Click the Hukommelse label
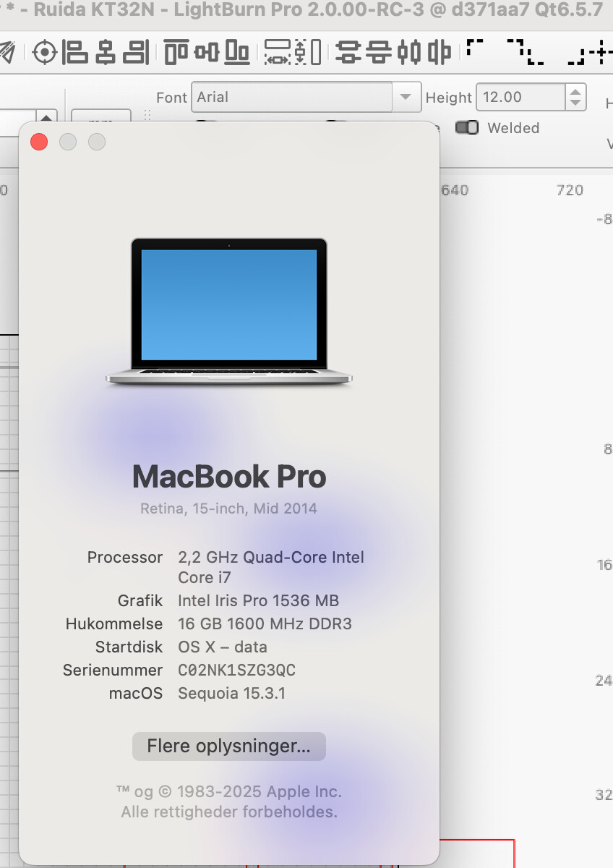613x868 pixels. (x=114, y=624)
